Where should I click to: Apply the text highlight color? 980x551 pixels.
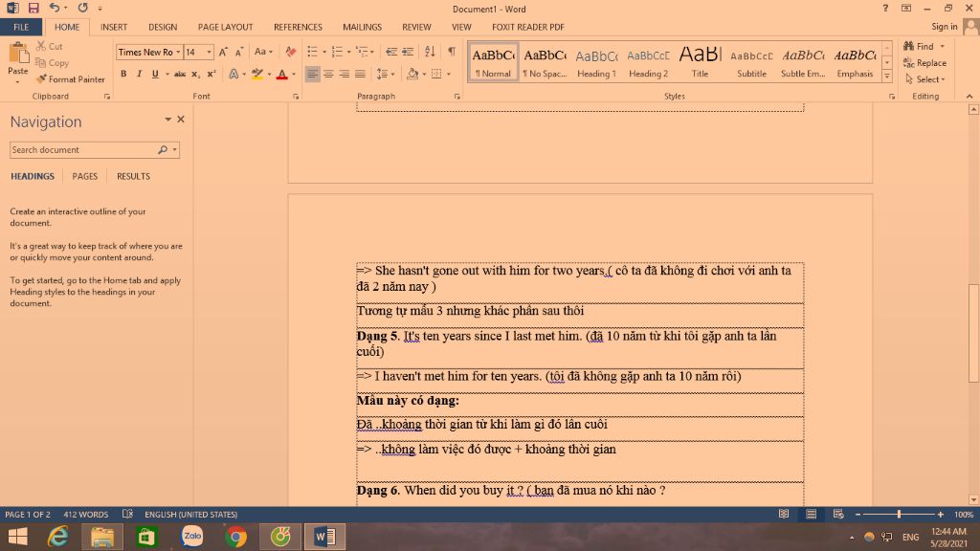click(x=256, y=74)
